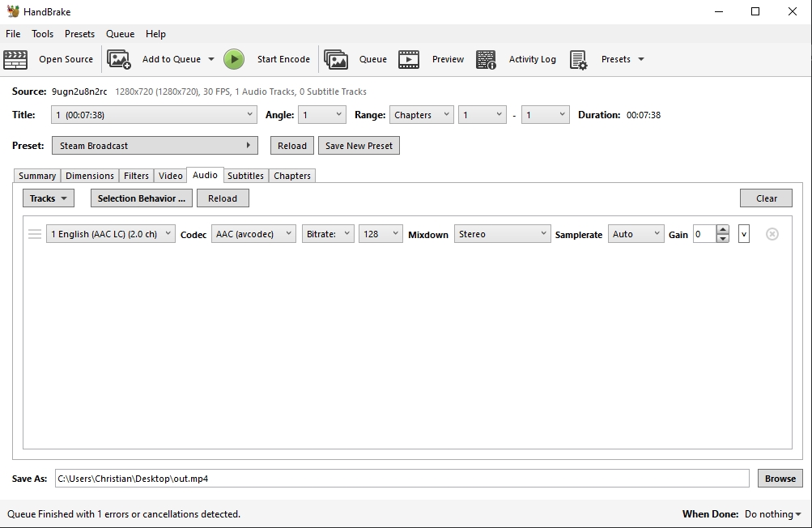Open the Range Chapters dropdown

pyautogui.click(x=422, y=115)
